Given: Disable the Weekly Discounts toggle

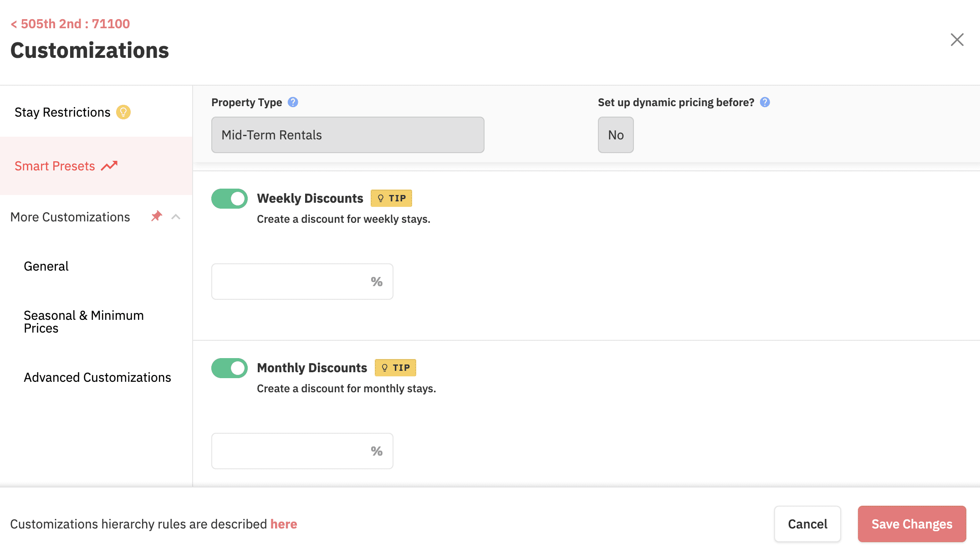Looking at the screenshot, I should [230, 199].
